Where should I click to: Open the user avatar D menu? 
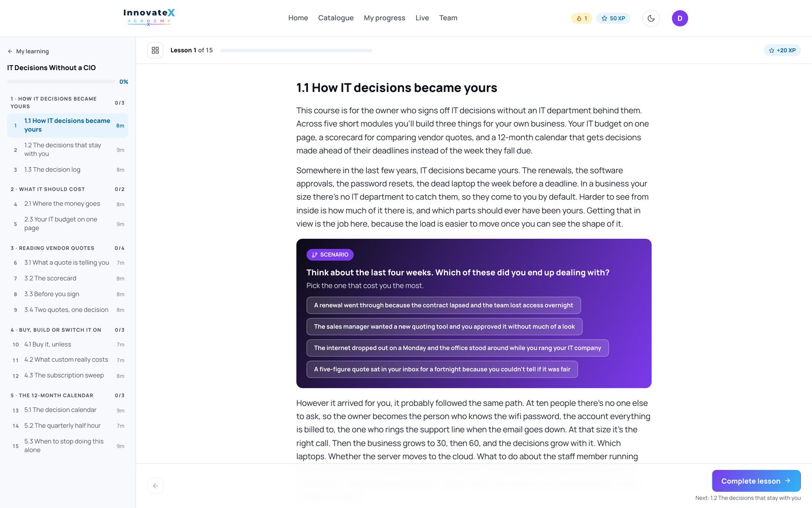coord(680,18)
